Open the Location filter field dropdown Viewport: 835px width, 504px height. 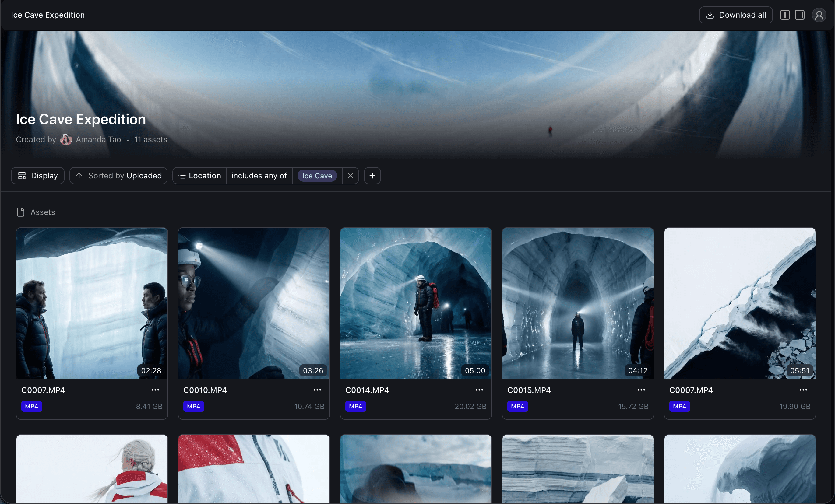199,175
